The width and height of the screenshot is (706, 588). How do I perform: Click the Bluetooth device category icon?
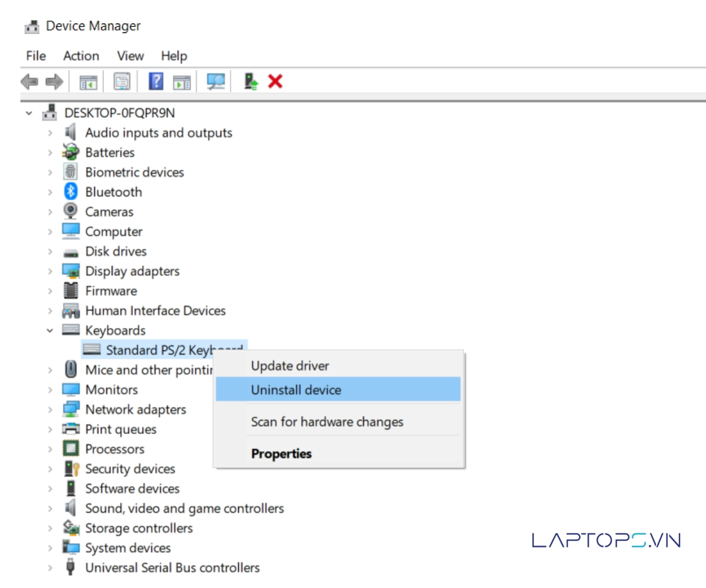pos(71,192)
